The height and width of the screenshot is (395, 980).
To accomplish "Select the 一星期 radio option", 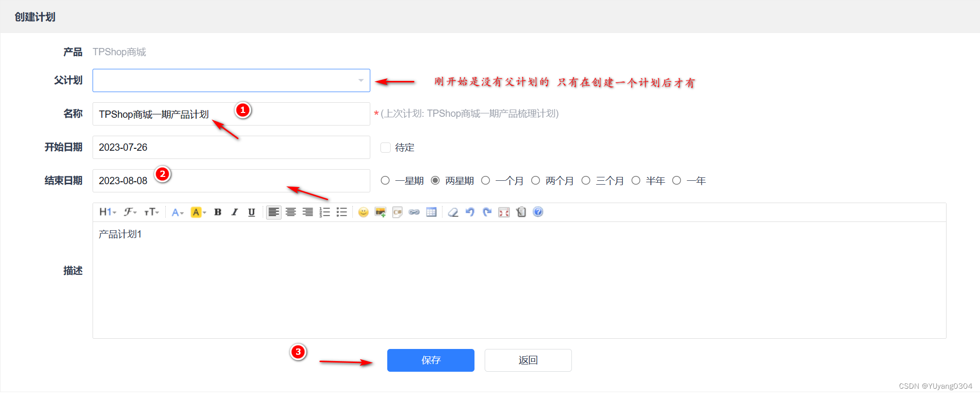I will (385, 181).
